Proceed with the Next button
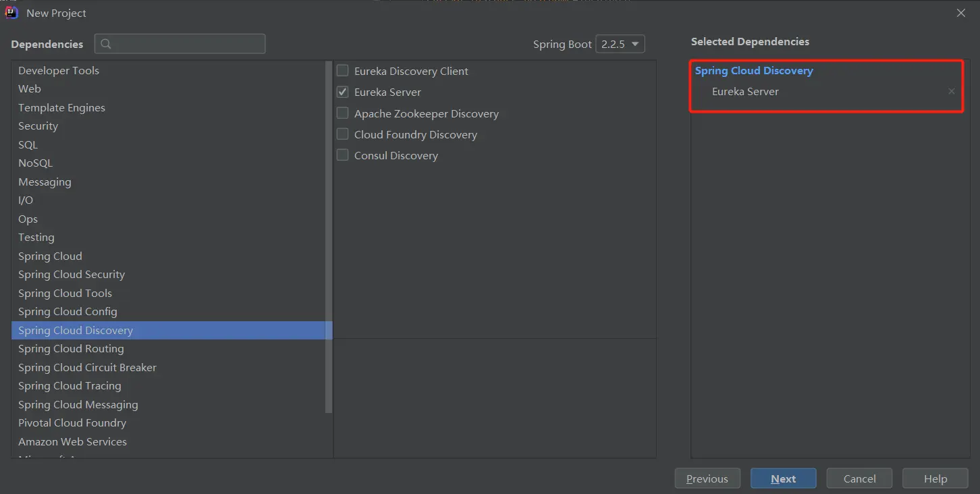Image resolution: width=980 pixels, height=494 pixels. [784, 478]
